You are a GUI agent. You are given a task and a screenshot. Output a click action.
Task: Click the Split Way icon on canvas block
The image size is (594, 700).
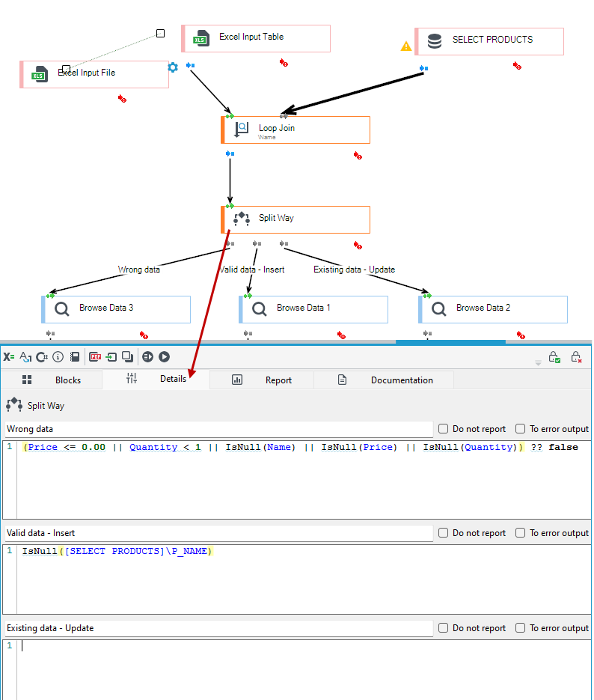point(241,219)
